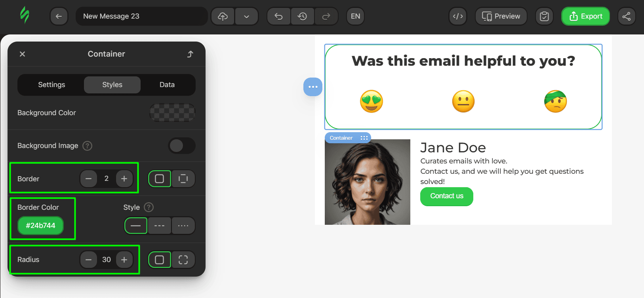Screen dimensions: 644x298
Task: Click the undo arrow icon
Action: pyautogui.click(x=278, y=16)
